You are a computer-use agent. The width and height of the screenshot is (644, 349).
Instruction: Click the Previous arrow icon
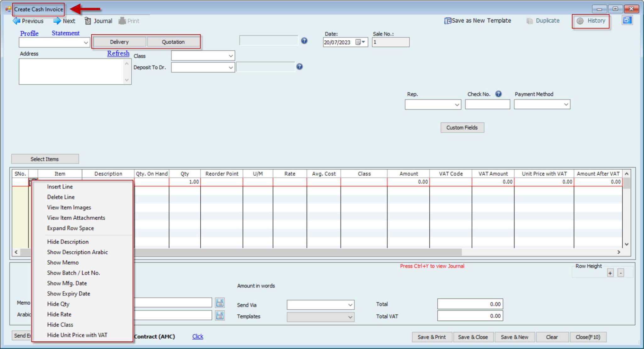pos(16,21)
